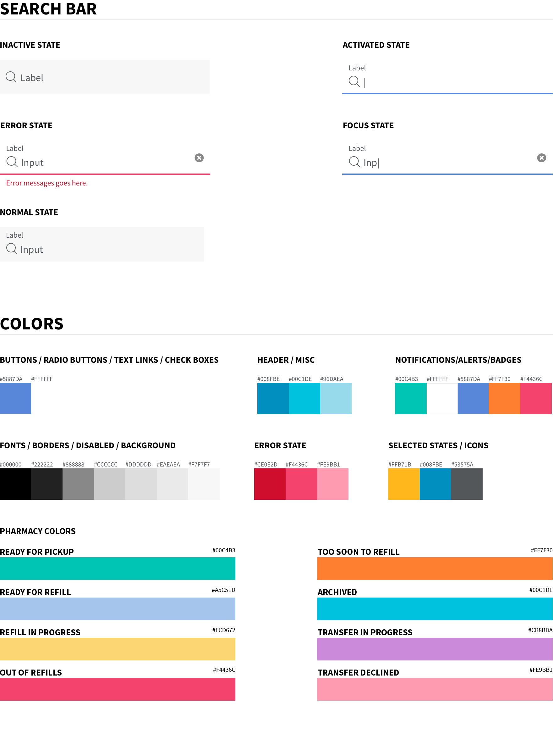Viewport: 553px width, 756px height.
Task: Click the Ready For Pickup color bar
Action: coord(118,569)
